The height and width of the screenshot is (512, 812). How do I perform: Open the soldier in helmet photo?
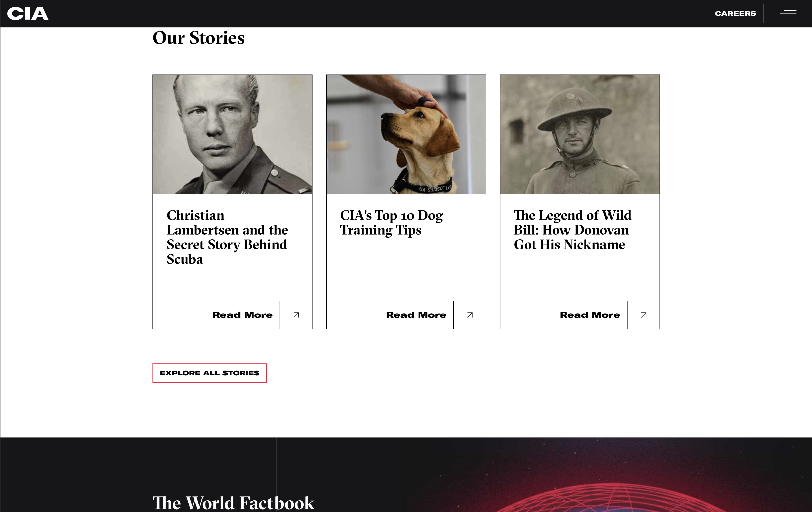580,134
